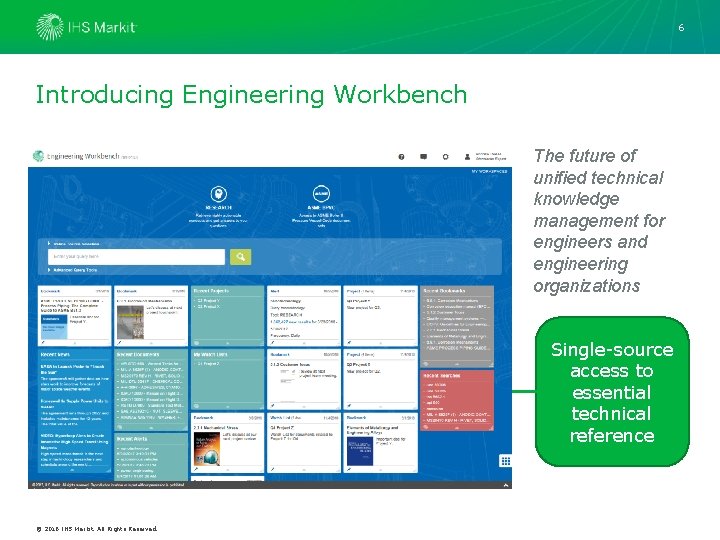The height and width of the screenshot is (540, 720).
Task: Open the chat messages icon in header
Action: [423, 157]
